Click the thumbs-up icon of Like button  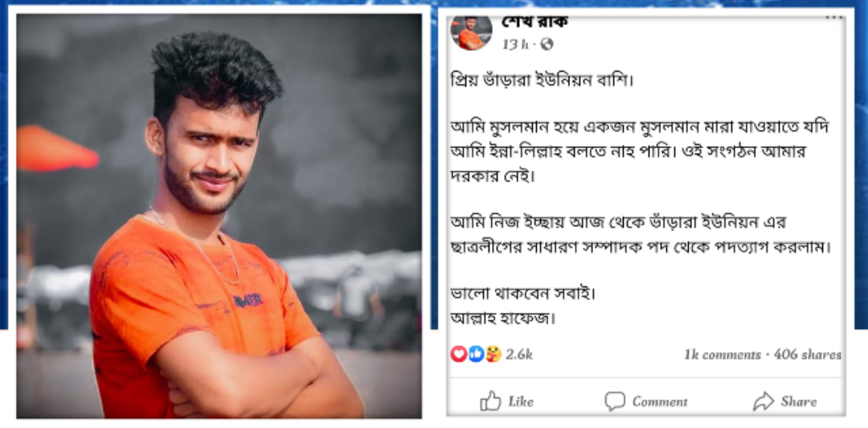point(490,401)
